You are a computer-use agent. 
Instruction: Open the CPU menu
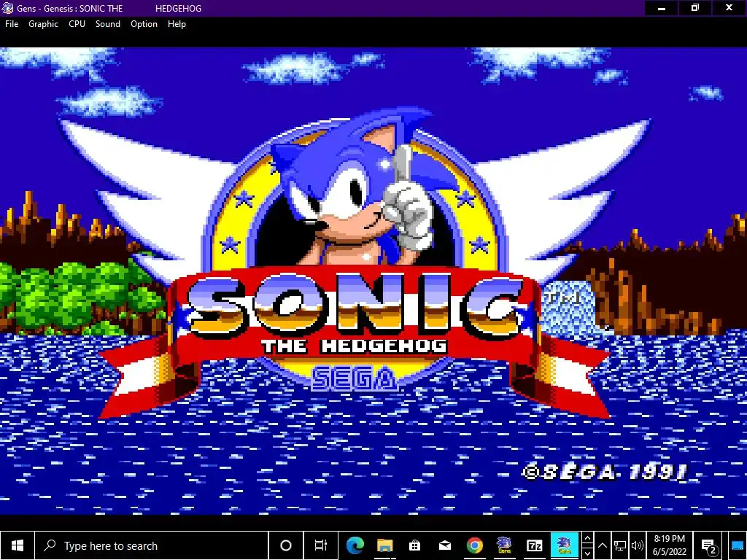pos(77,24)
